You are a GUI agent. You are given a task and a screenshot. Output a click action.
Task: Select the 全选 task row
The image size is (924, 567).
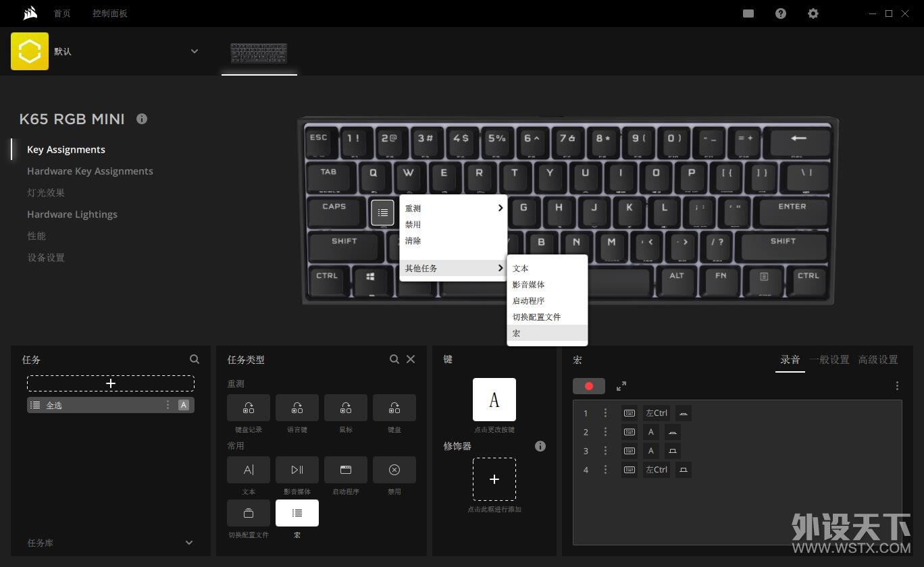point(111,405)
